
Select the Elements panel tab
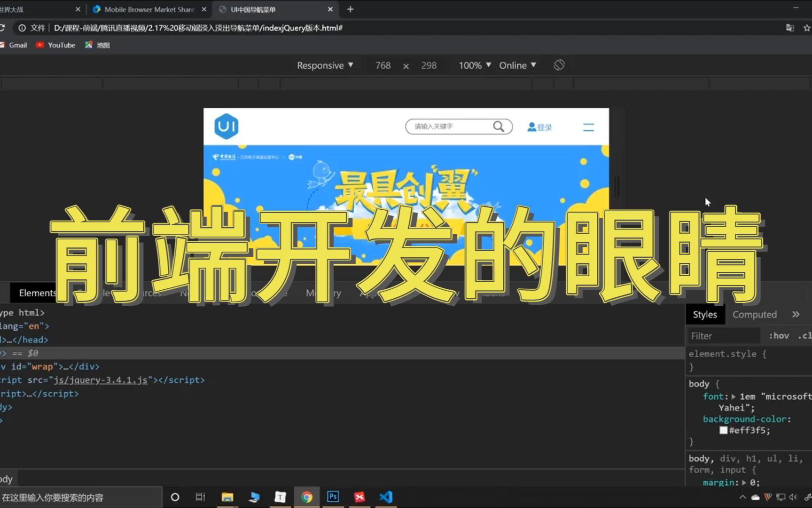(37, 293)
